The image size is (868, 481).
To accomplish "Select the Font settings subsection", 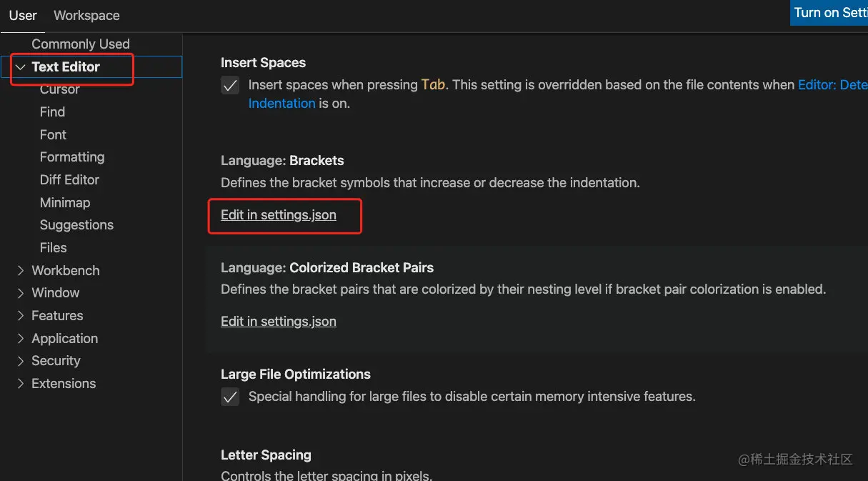I will [53, 135].
